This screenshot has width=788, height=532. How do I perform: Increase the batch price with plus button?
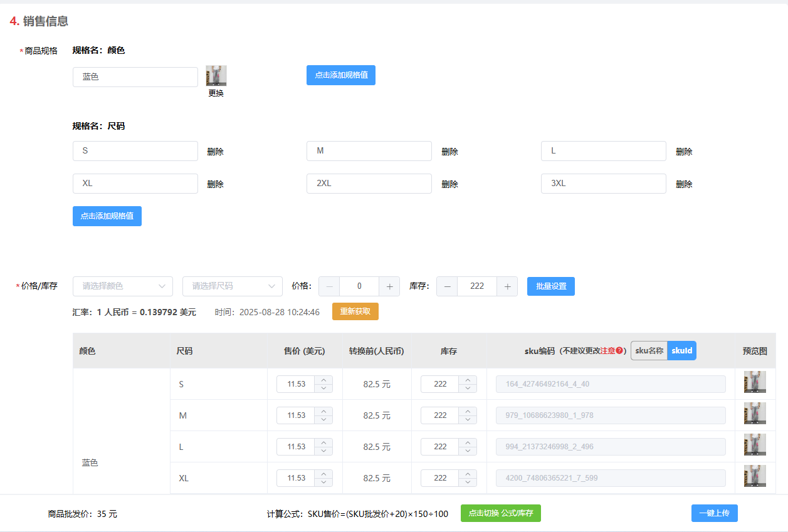(x=389, y=286)
